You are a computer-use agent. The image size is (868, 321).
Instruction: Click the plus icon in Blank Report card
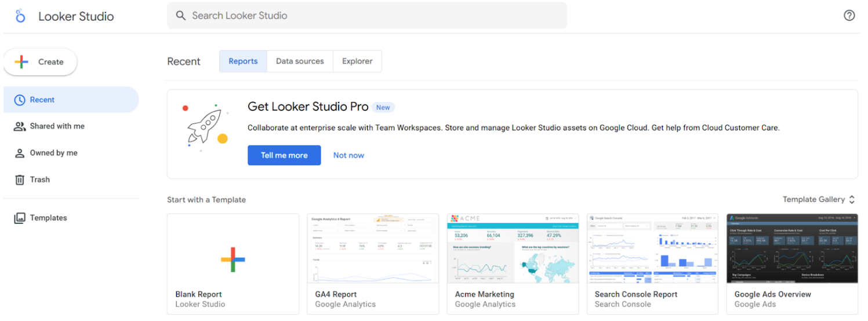pos(233,260)
